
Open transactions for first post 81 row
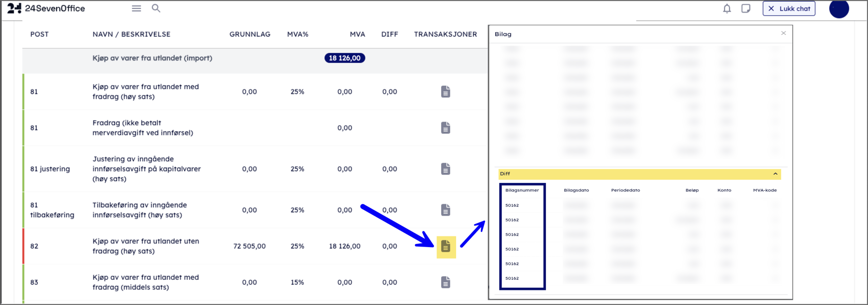(x=446, y=92)
